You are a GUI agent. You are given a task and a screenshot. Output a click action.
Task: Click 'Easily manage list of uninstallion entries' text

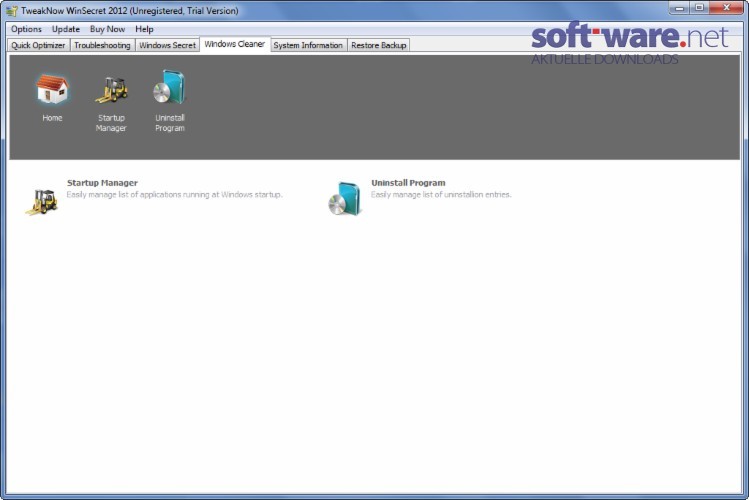(441, 195)
